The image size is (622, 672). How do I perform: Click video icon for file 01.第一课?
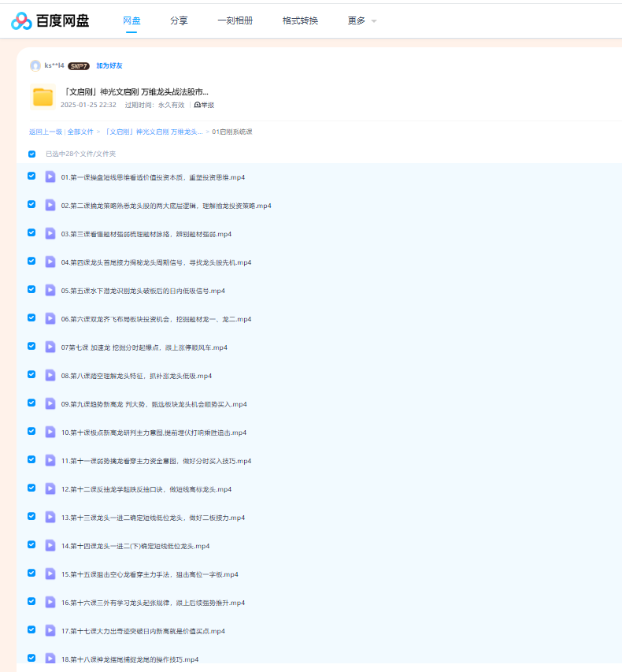50,176
